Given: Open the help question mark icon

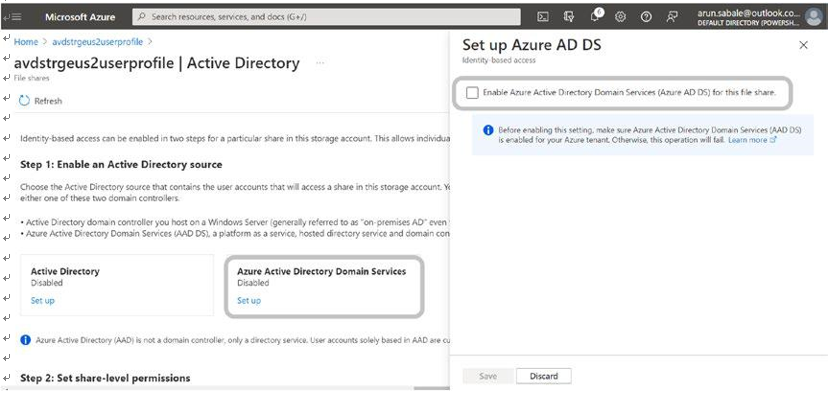Looking at the screenshot, I should 646,16.
